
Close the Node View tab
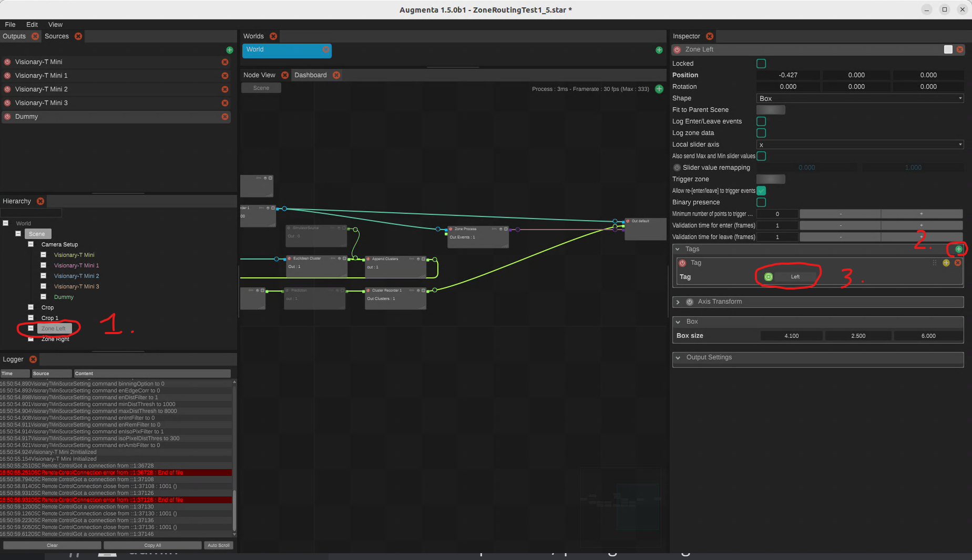pyautogui.click(x=285, y=75)
